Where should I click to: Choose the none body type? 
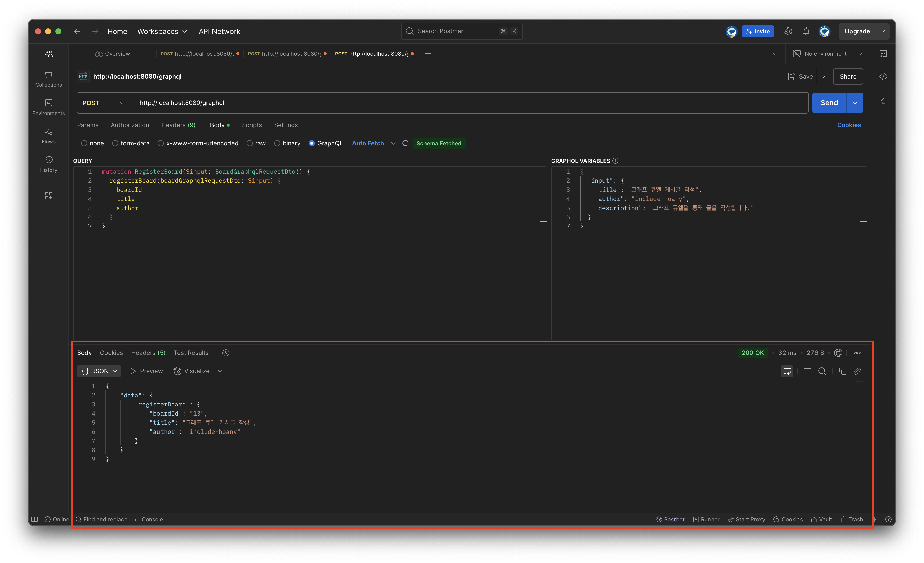point(84,143)
